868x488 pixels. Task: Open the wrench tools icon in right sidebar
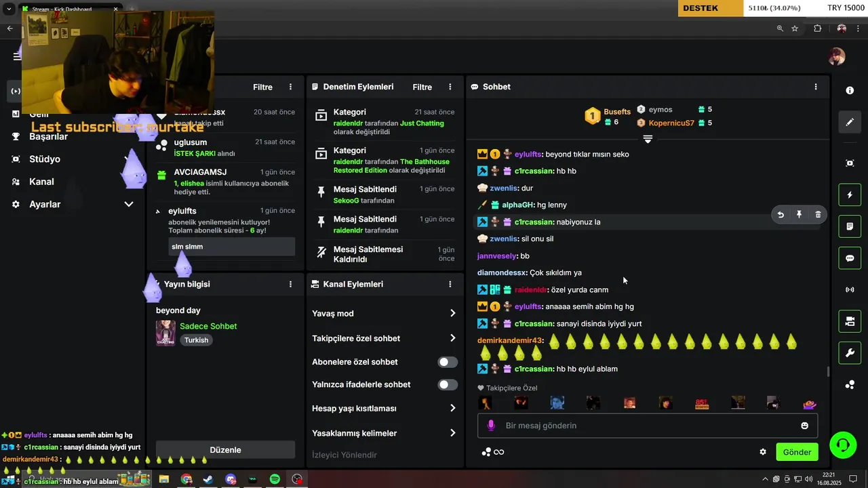tap(850, 353)
